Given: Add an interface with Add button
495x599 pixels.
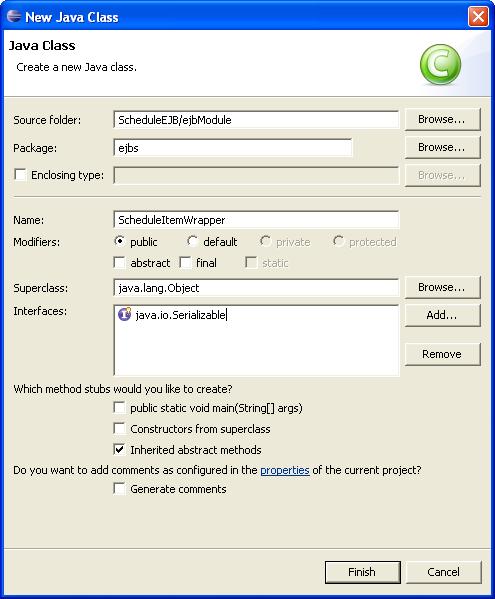Looking at the screenshot, I should pyautogui.click(x=442, y=315).
